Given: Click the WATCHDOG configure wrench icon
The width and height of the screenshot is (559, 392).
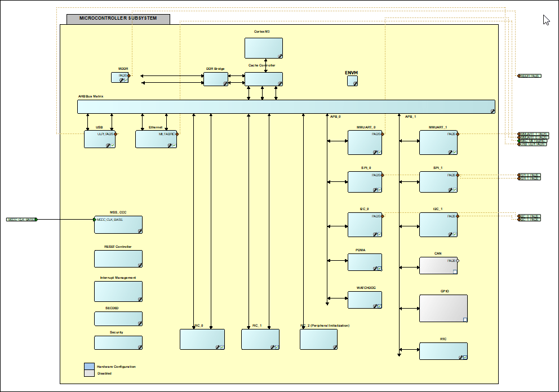Looking at the screenshot, I should [375, 305].
